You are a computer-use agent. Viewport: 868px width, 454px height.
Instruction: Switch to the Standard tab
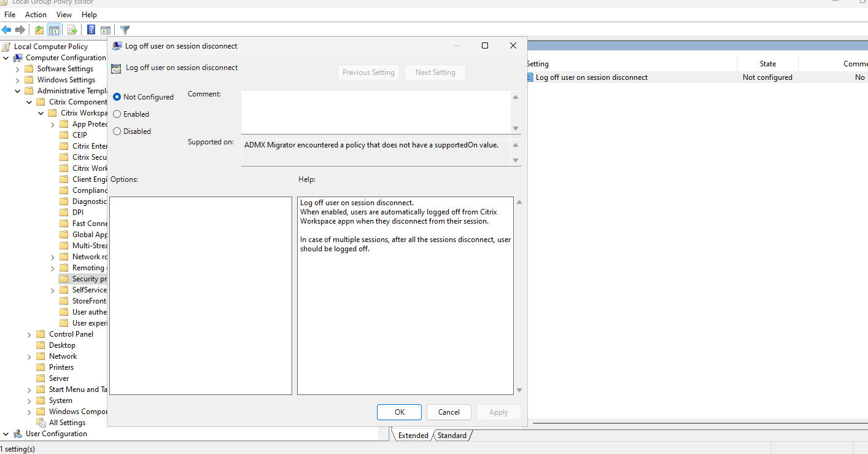pos(452,436)
